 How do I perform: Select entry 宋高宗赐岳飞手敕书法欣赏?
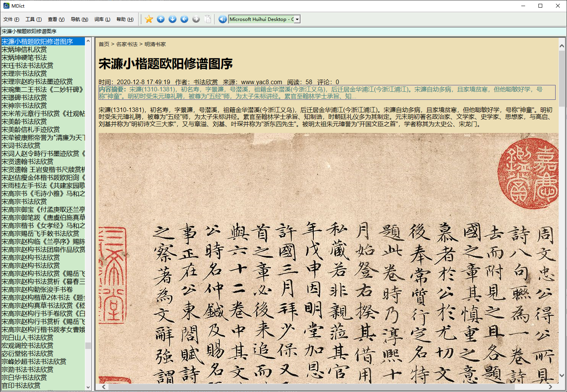[x=40, y=234]
